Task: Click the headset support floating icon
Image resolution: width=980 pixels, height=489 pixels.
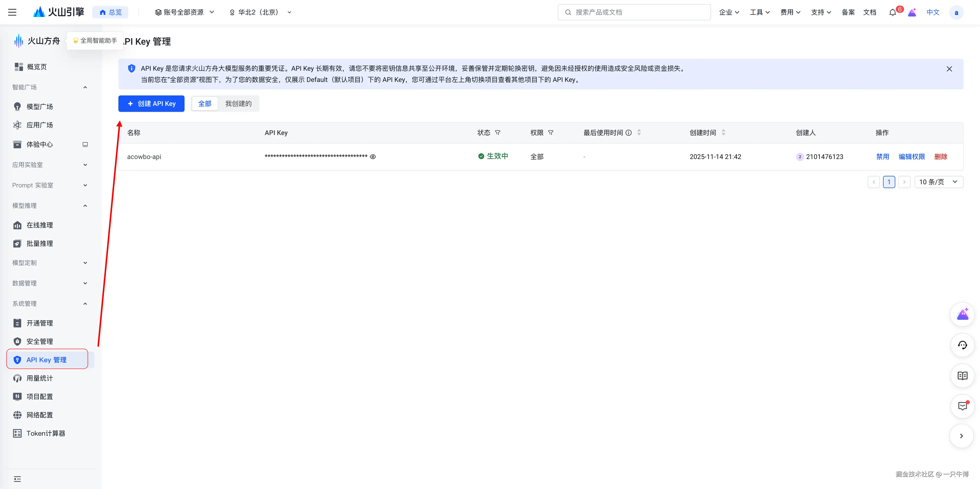Action: (x=962, y=345)
